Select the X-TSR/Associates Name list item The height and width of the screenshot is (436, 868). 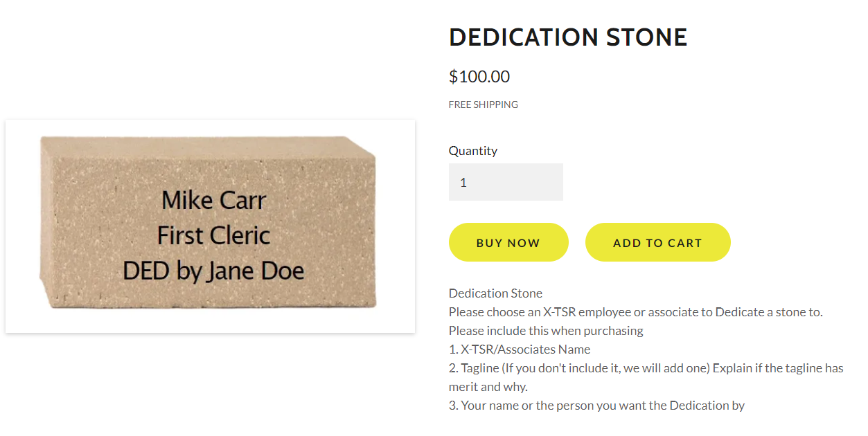coord(520,349)
